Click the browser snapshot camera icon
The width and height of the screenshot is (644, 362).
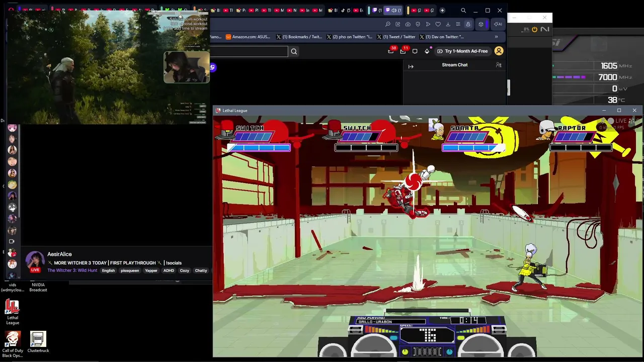point(408,24)
